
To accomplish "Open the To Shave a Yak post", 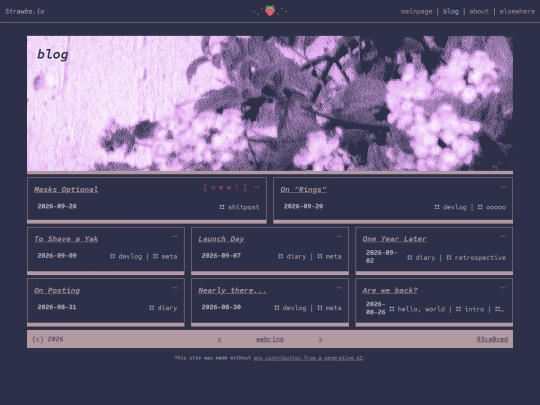I will (66, 239).
